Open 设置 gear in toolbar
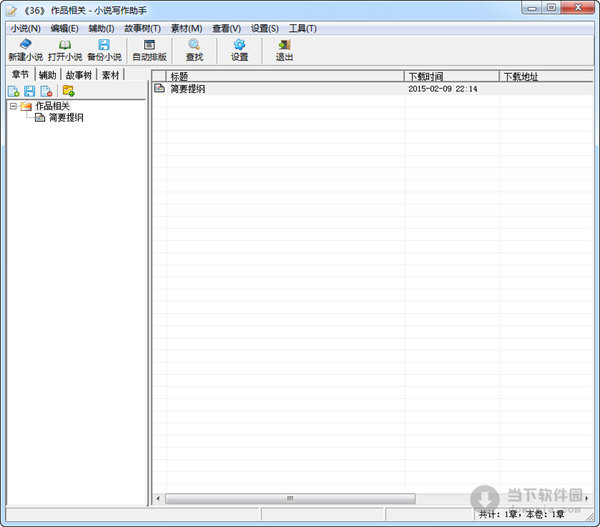Screen dimensions: 600x527 click(x=239, y=50)
